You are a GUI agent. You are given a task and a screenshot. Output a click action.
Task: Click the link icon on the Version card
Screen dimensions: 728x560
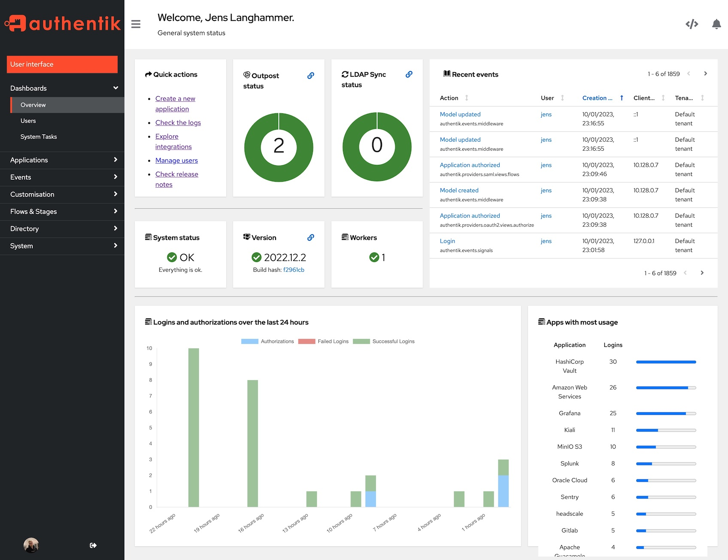pos(310,237)
